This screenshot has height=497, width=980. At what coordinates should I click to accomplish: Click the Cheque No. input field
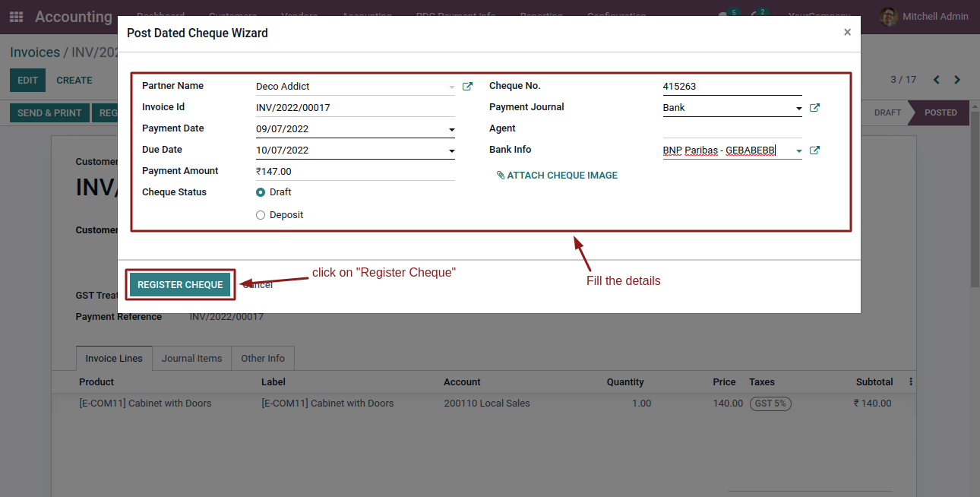(732, 87)
